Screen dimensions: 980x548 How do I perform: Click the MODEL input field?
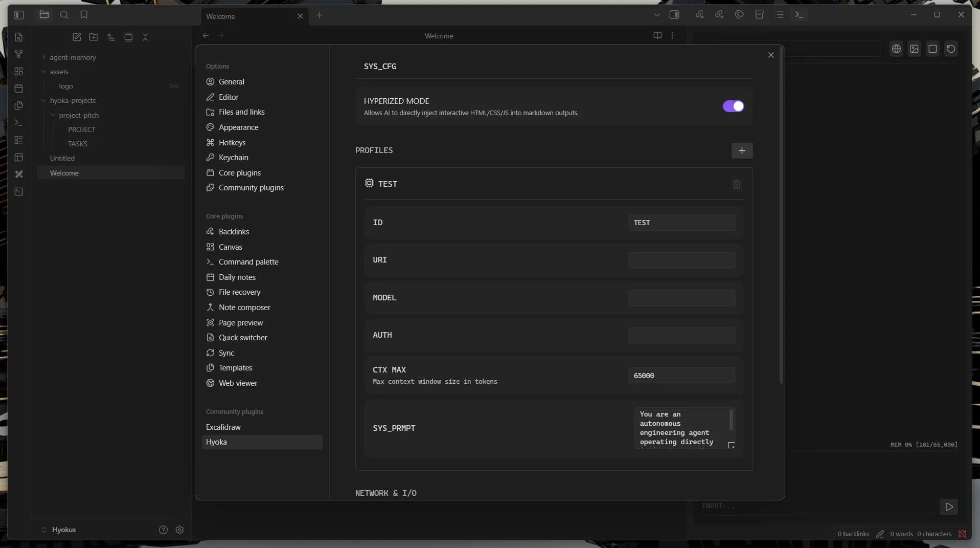681,298
